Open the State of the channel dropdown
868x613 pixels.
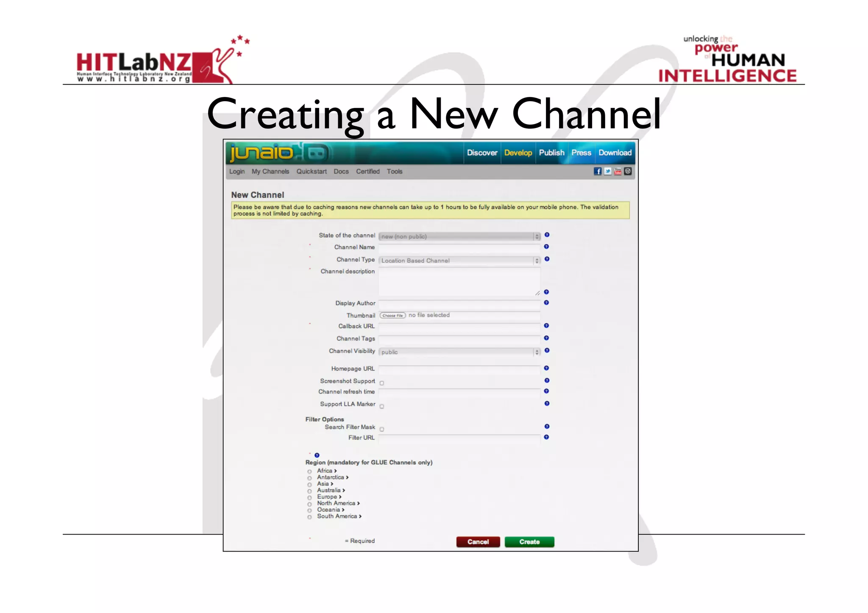click(x=459, y=236)
